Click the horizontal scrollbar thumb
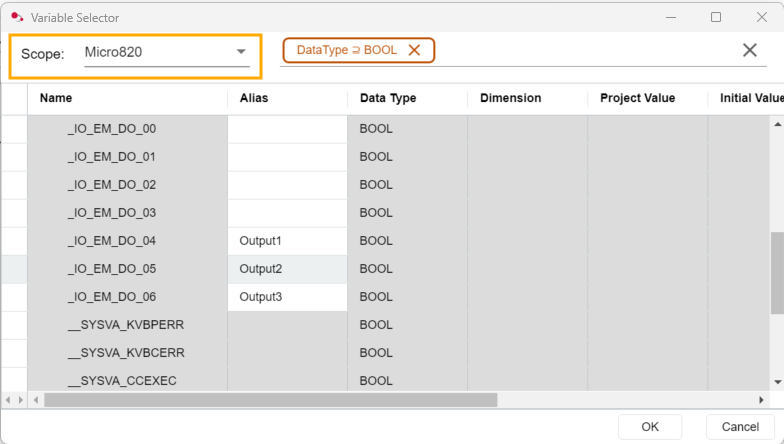 [x=270, y=400]
